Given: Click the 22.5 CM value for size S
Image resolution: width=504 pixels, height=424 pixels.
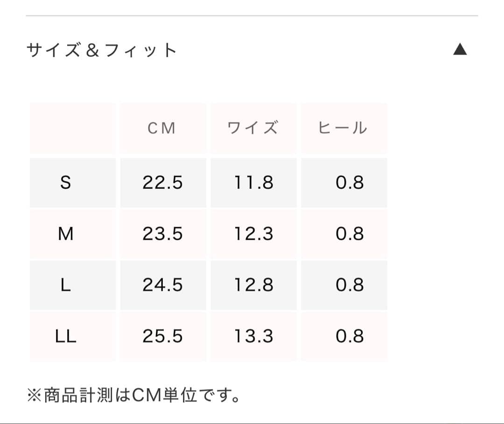Looking at the screenshot, I should (162, 183).
